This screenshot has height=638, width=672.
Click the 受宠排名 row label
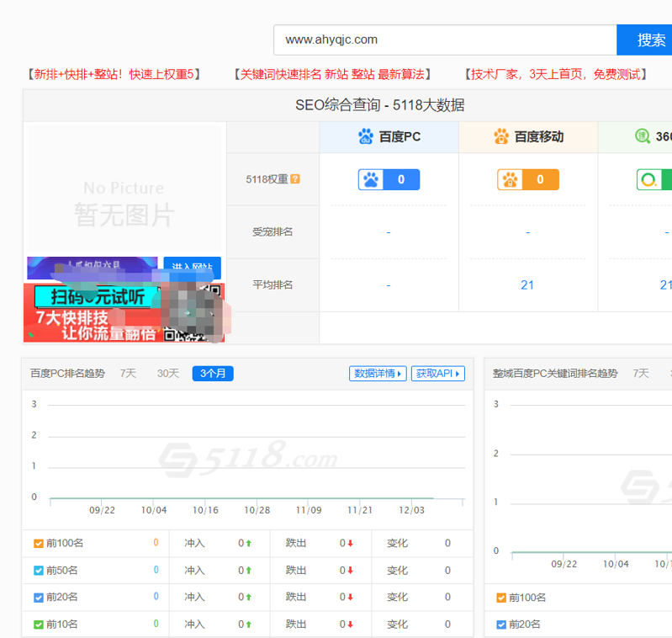click(273, 232)
